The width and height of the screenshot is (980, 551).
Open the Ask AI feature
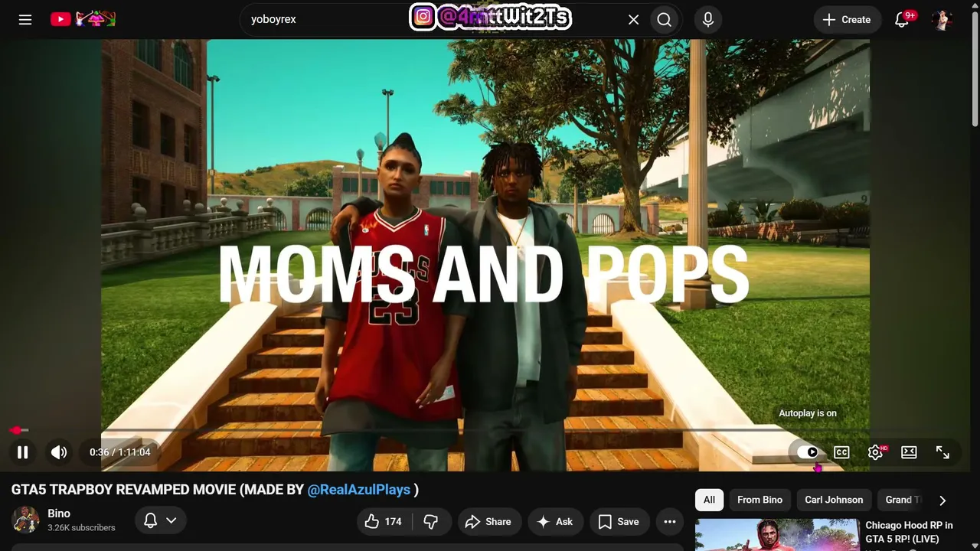click(x=555, y=521)
